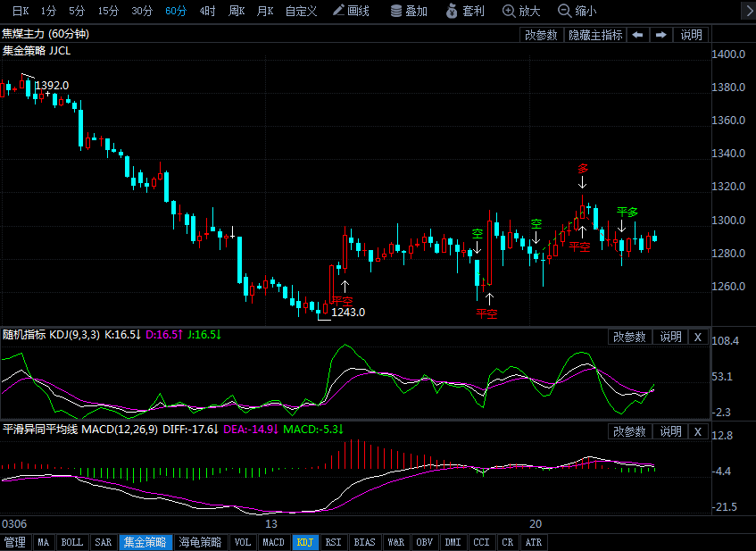Open 说明 for main indicator

click(691, 35)
